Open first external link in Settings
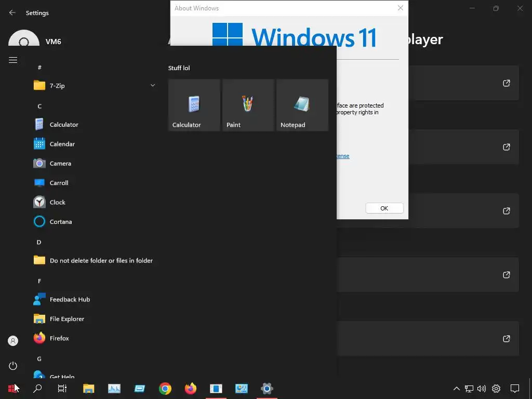 (506, 83)
